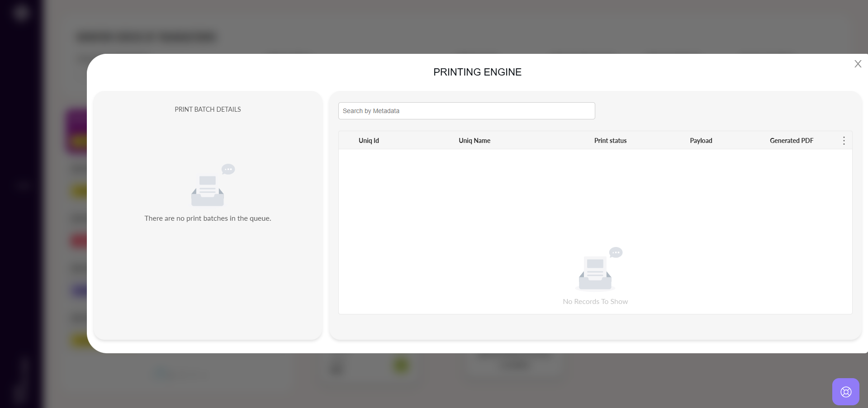The image size is (868, 408).
Task: Select the Generated PDF column header
Action: (791, 141)
